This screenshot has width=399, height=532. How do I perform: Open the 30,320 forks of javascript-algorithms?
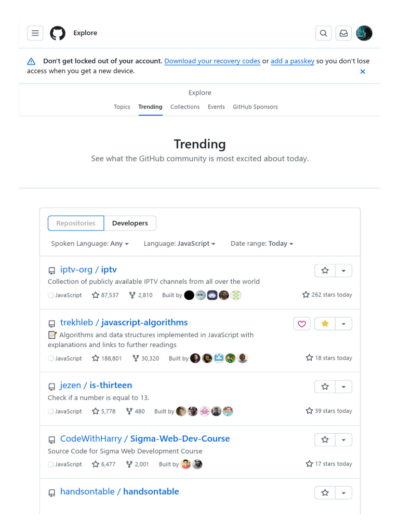click(146, 358)
